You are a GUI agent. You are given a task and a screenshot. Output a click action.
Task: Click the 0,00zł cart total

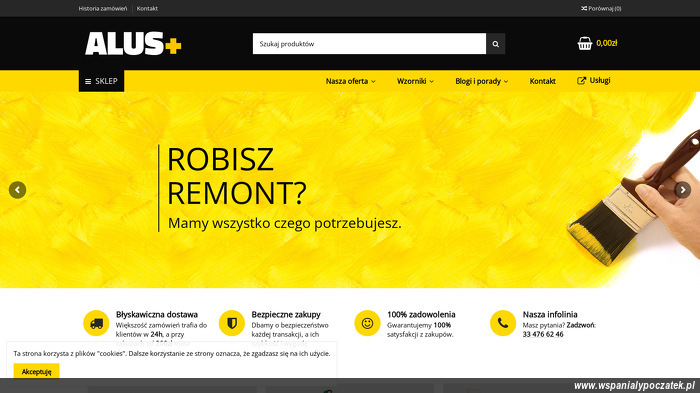click(607, 43)
